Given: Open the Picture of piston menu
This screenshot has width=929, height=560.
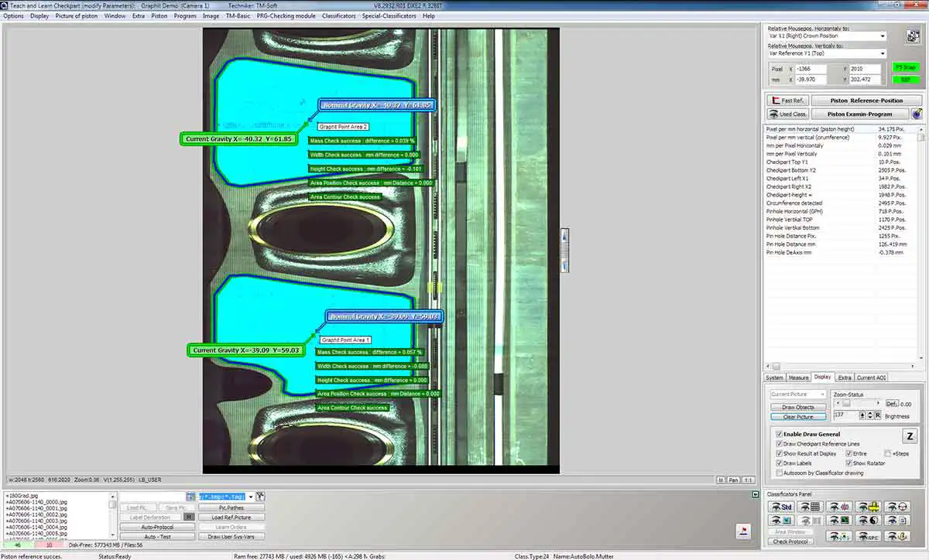Looking at the screenshot, I should point(77,15).
